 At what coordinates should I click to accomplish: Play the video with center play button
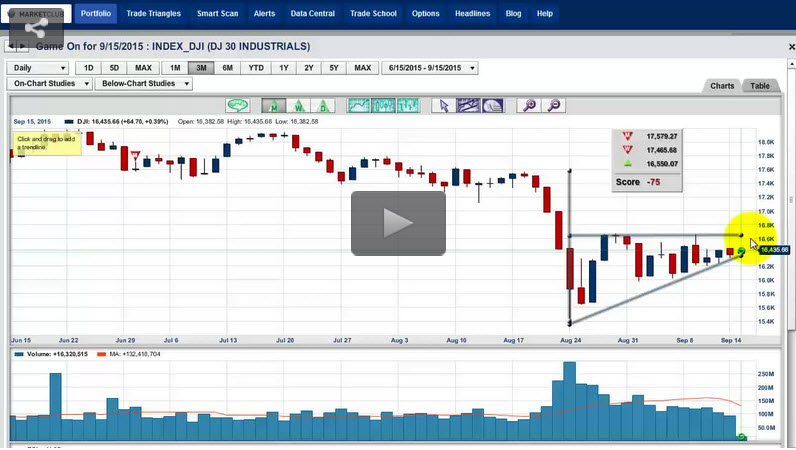397,223
